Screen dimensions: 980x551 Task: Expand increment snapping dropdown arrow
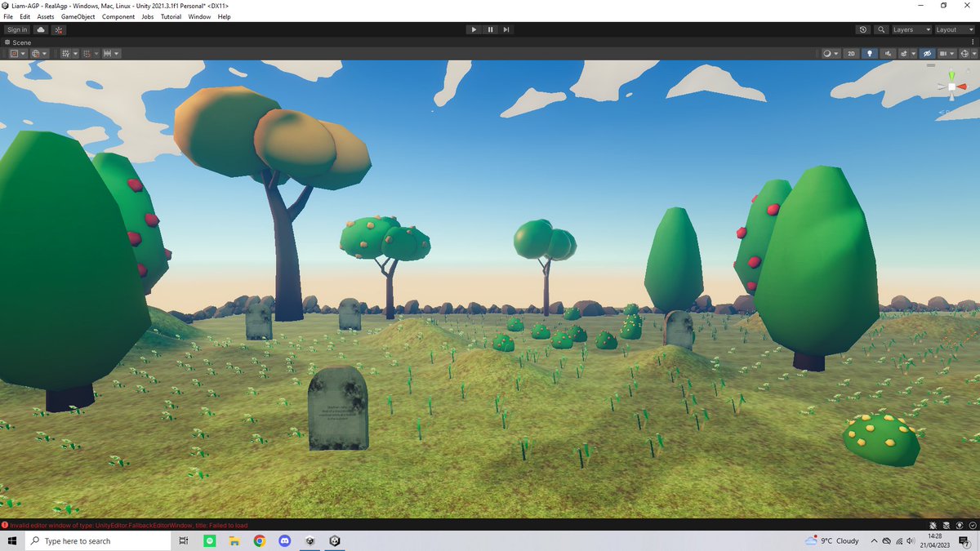[x=117, y=54]
